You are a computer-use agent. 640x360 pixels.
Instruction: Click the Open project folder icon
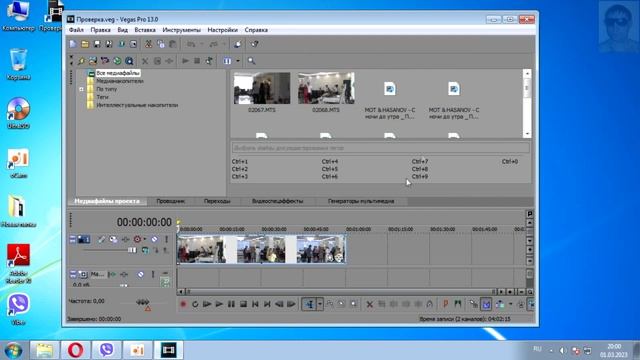pyautogui.click(x=85, y=44)
